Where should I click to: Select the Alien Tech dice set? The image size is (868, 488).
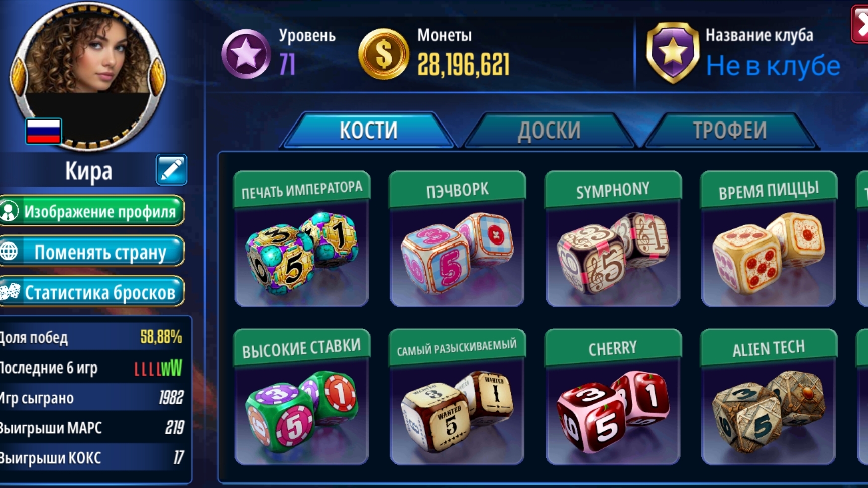[769, 397]
